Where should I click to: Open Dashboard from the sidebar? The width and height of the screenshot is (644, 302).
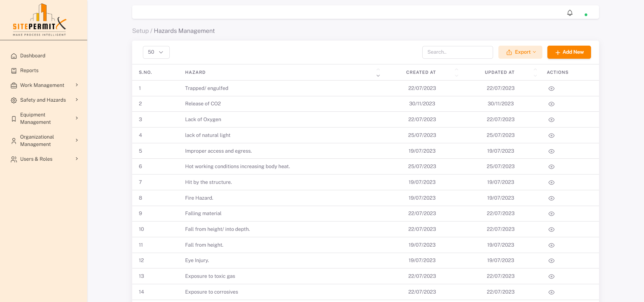(x=33, y=56)
